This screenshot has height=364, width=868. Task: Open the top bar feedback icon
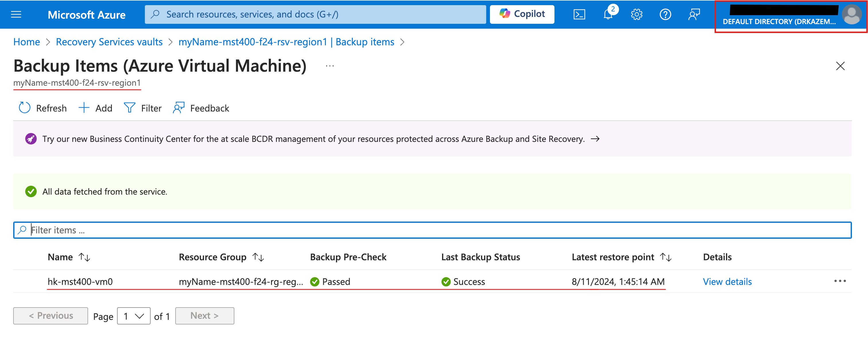point(694,15)
